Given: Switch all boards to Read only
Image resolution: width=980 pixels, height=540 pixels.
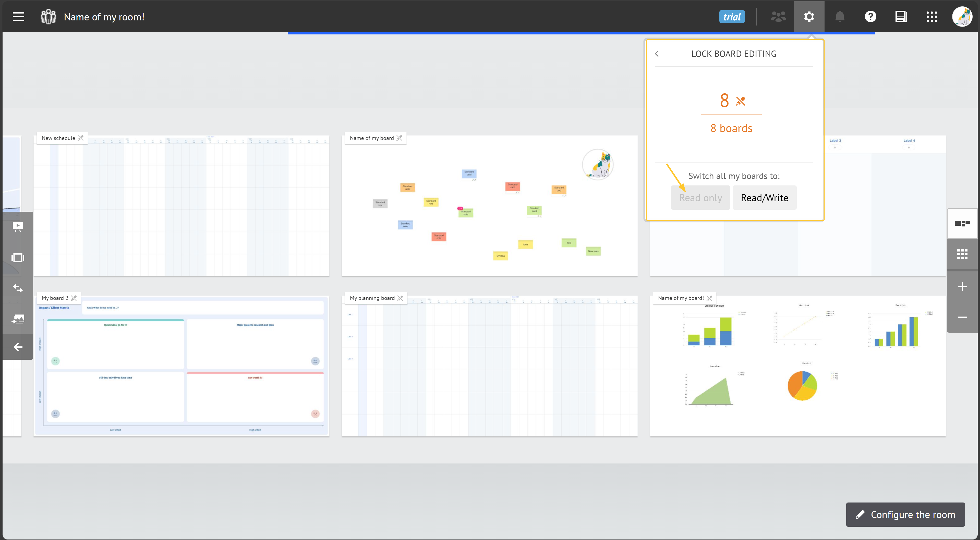Looking at the screenshot, I should click(700, 198).
